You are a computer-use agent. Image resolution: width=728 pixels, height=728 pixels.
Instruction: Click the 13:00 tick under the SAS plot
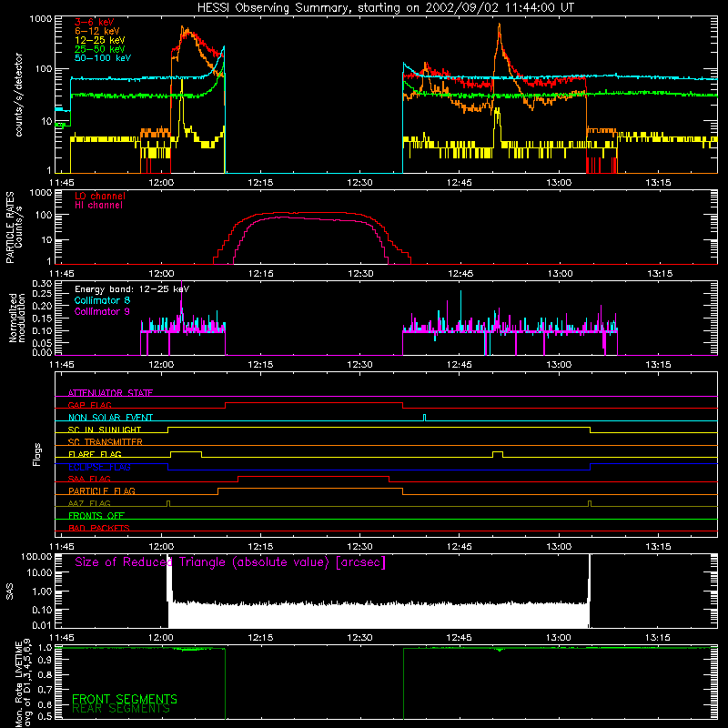click(x=559, y=638)
